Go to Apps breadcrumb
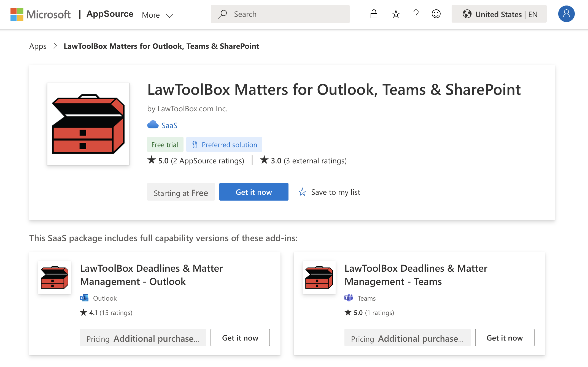This screenshot has width=588, height=367. (38, 46)
